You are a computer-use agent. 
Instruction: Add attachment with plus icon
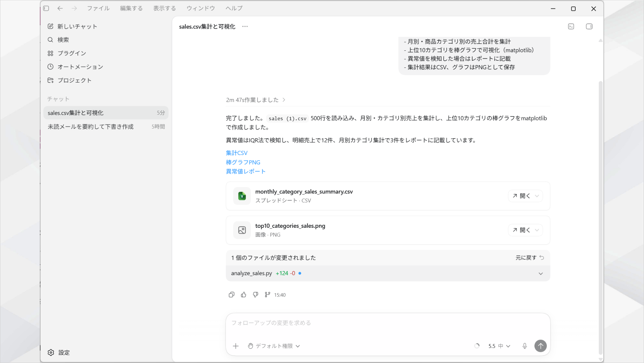point(236,346)
